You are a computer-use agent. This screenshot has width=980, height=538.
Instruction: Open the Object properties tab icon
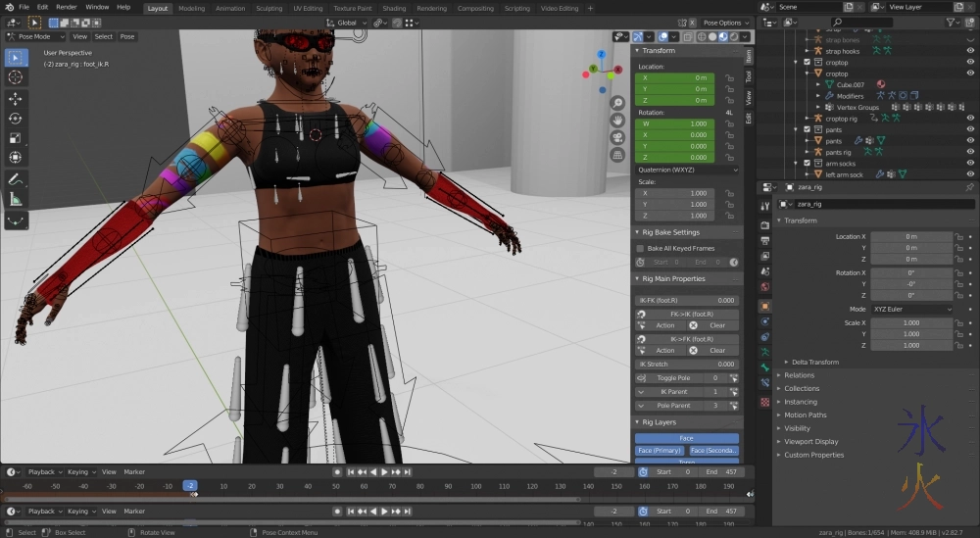click(x=765, y=306)
